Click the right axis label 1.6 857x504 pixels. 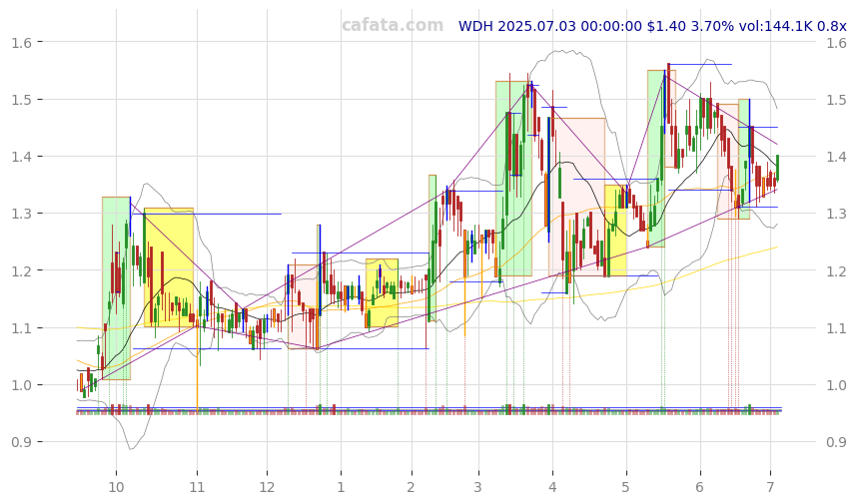click(836, 42)
